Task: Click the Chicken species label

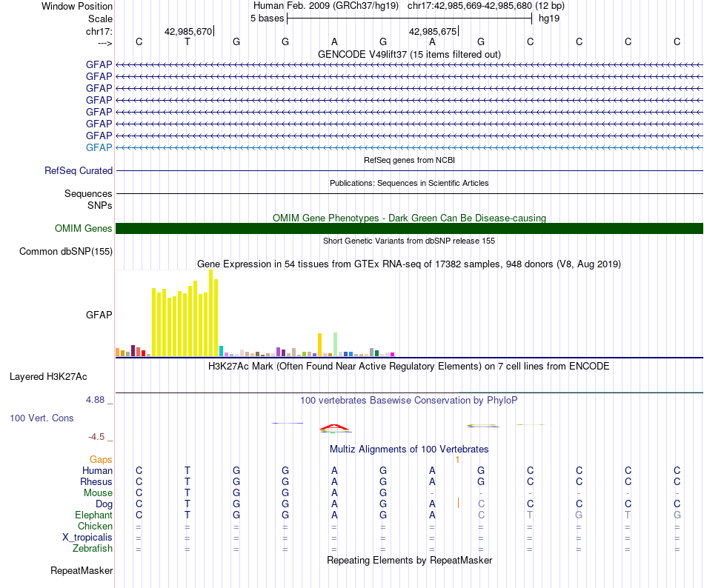Action: [95, 526]
